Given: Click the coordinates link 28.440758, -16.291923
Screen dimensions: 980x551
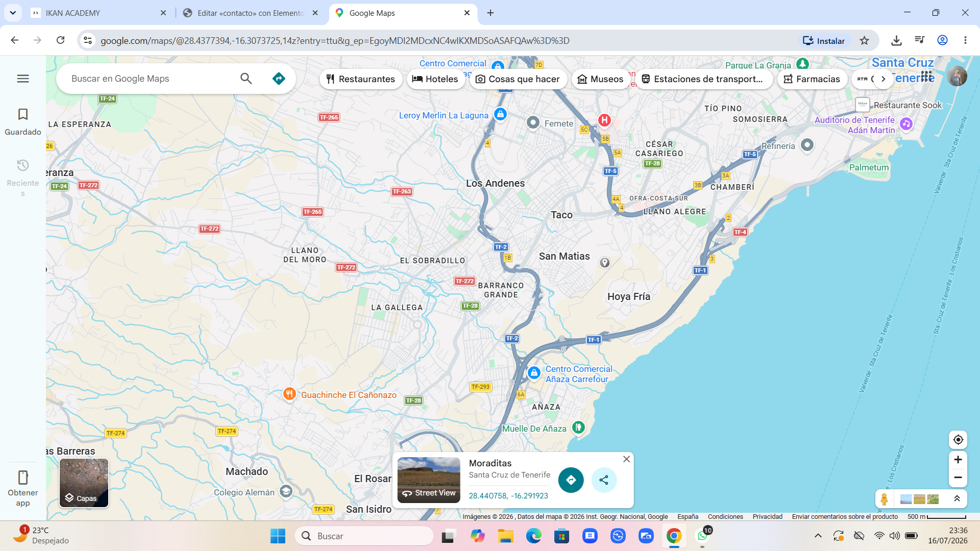Looking at the screenshot, I should coord(508,496).
